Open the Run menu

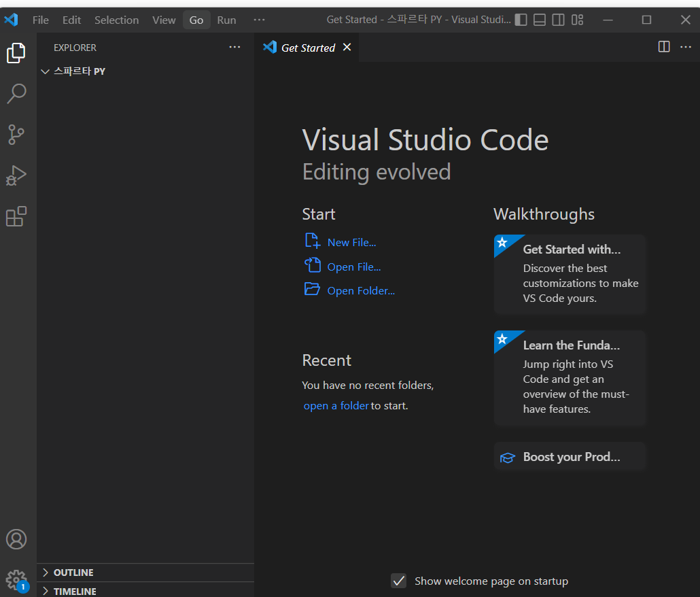pos(226,20)
